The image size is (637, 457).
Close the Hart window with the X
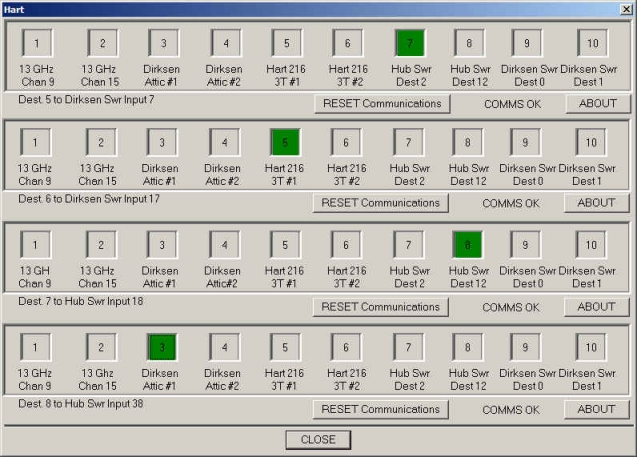[626, 9]
